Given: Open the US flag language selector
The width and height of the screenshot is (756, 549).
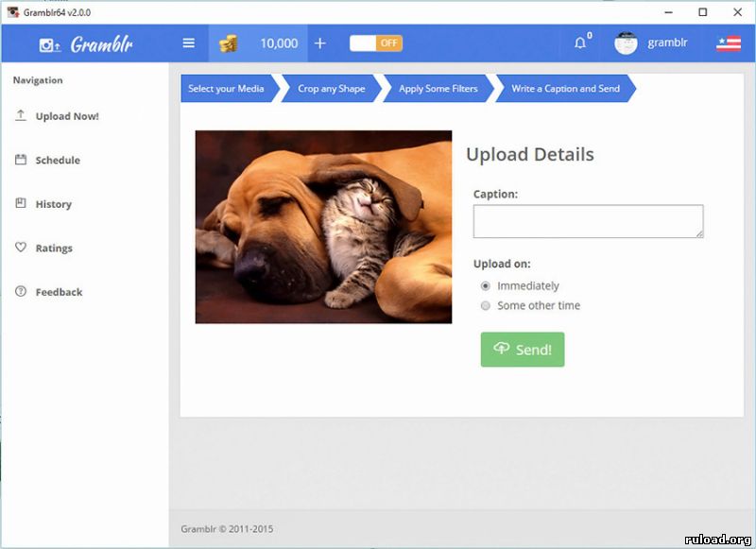Looking at the screenshot, I should [x=728, y=43].
